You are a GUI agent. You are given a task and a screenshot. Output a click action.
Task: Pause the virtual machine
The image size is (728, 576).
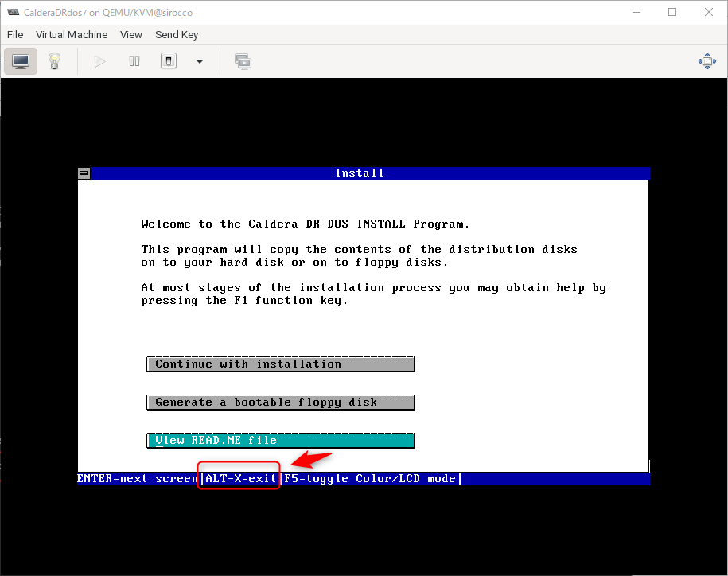[x=134, y=61]
